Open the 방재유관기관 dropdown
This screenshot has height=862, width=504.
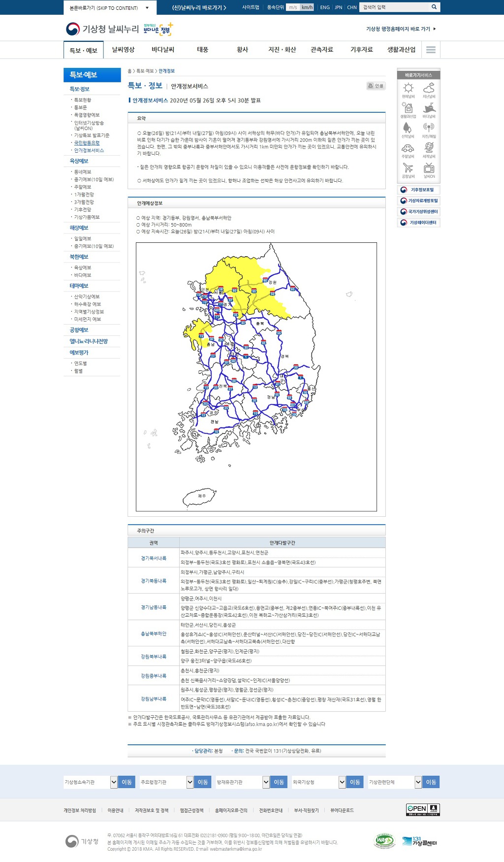(243, 782)
